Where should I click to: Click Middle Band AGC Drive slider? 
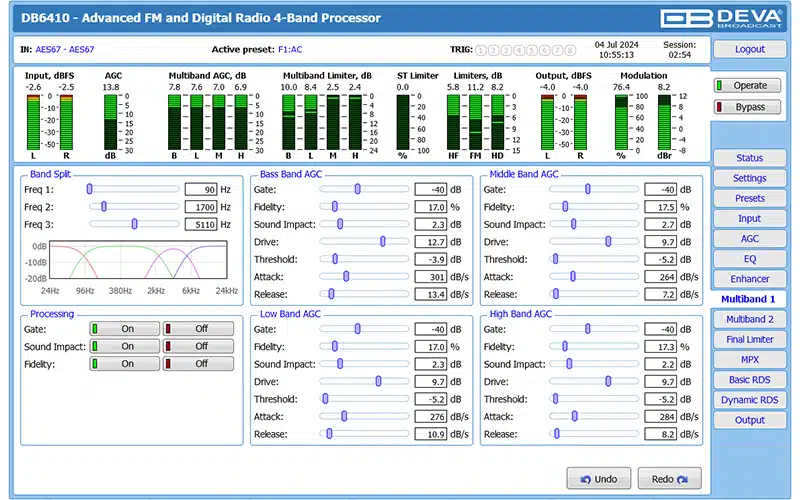point(594,242)
